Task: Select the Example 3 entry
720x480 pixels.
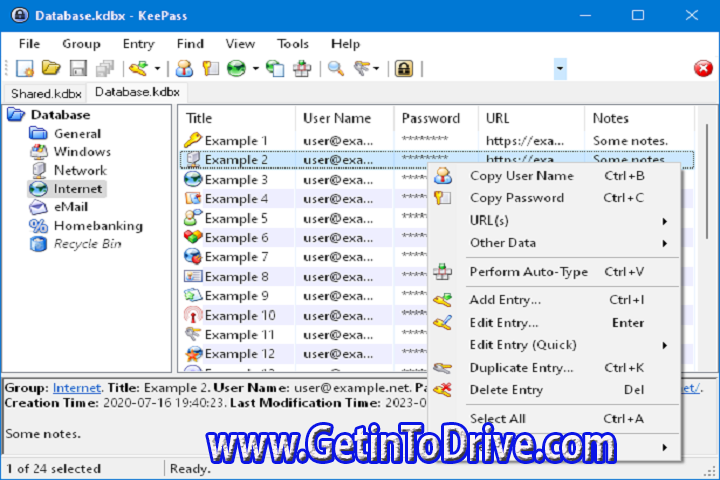Action: point(236,180)
